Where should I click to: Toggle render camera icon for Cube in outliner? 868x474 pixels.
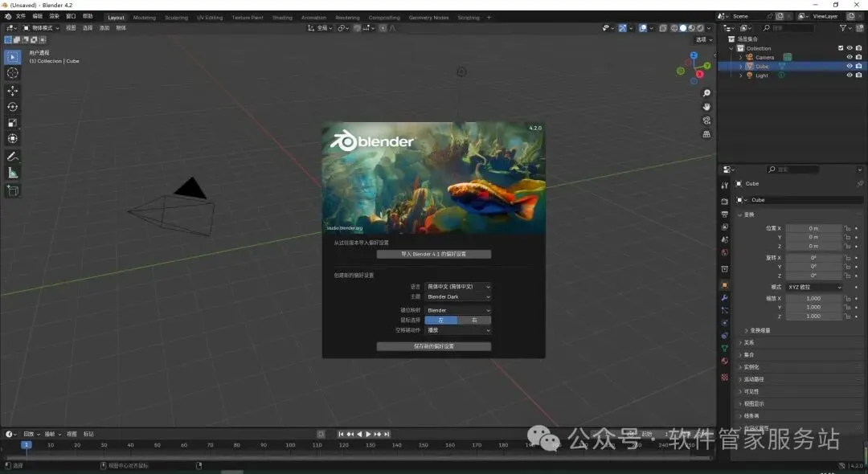(x=858, y=66)
